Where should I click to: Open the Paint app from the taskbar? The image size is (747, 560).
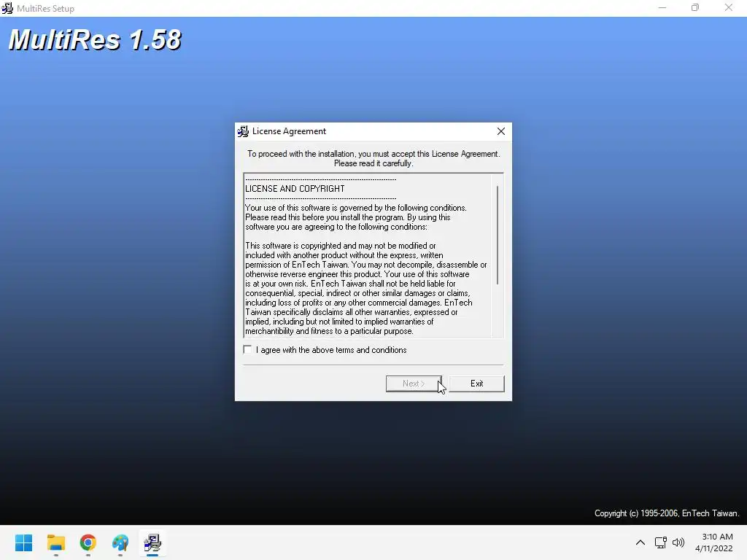tap(120, 542)
